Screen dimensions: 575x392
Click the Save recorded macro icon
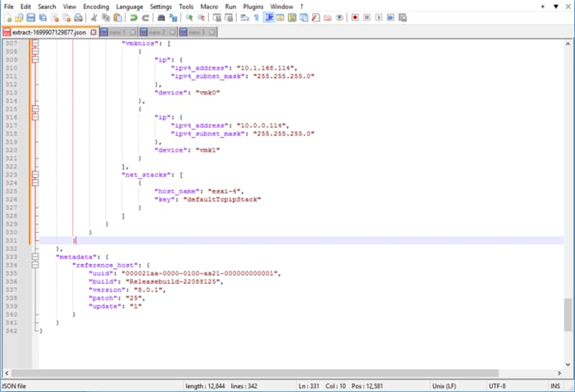tap(402, 17)
